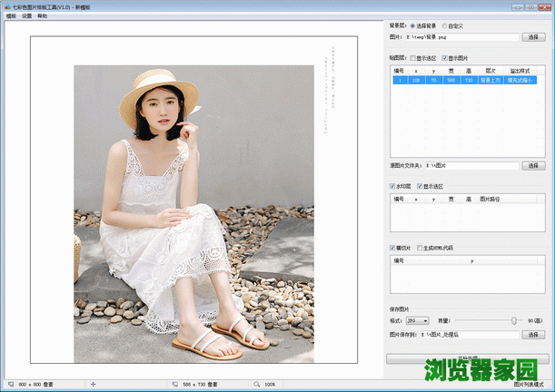Select the 选择背景 radio button
This screenshot has height=392, width=555.
pos(413,25)
